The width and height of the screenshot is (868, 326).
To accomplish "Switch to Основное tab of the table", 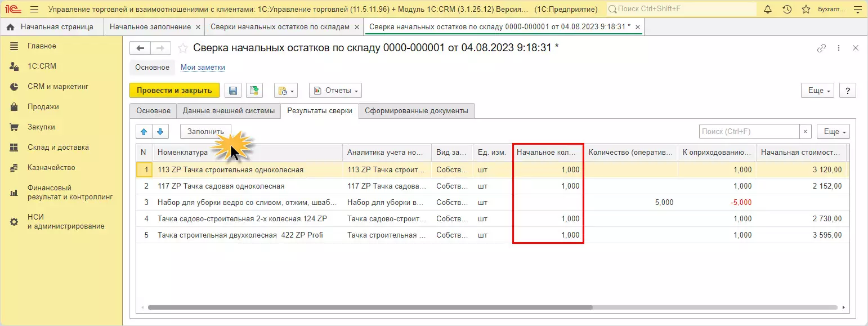I will pos(153,111).
